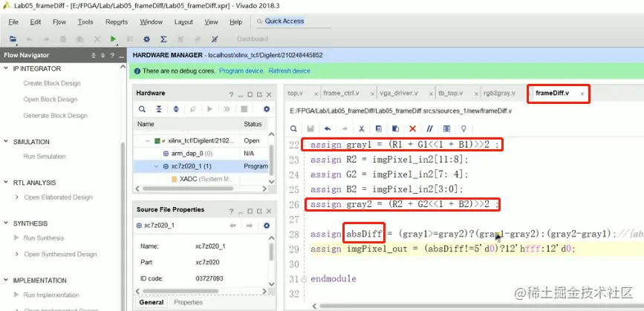Click the run trigger arrow in Hardware toolbar
This screenshot has width=644, height=311.
210,109
